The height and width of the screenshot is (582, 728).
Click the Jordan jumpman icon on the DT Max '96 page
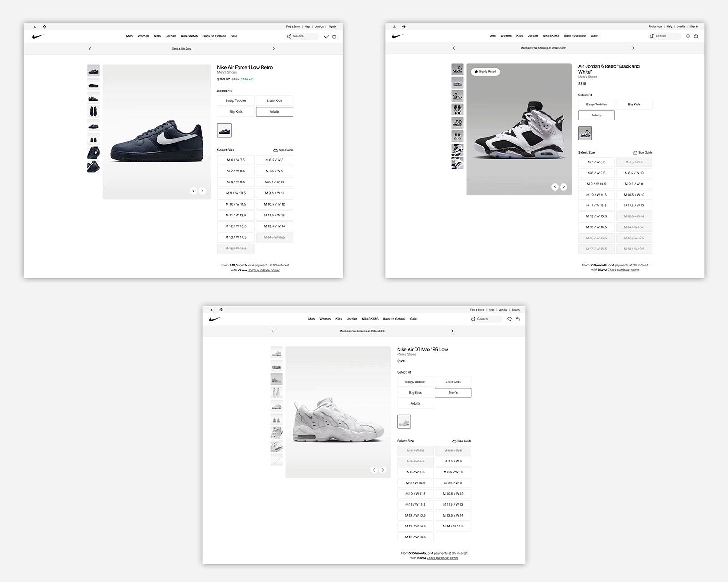212,310
